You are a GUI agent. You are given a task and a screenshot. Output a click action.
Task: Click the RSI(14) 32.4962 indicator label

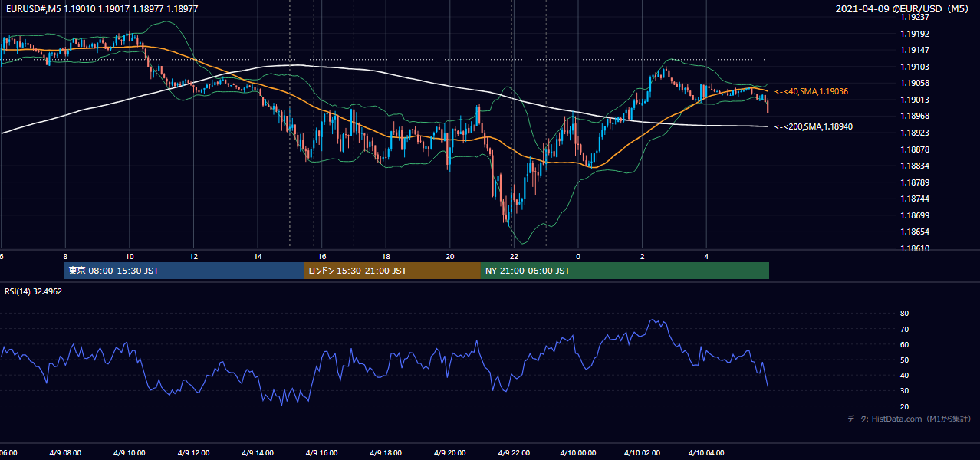point(34,291)
